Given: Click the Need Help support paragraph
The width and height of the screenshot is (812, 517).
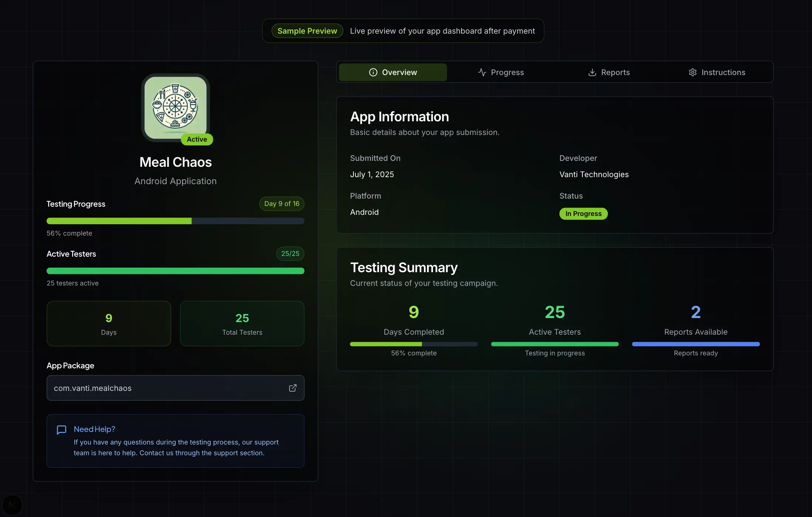Looking at the screenshot, I should 176,447.
